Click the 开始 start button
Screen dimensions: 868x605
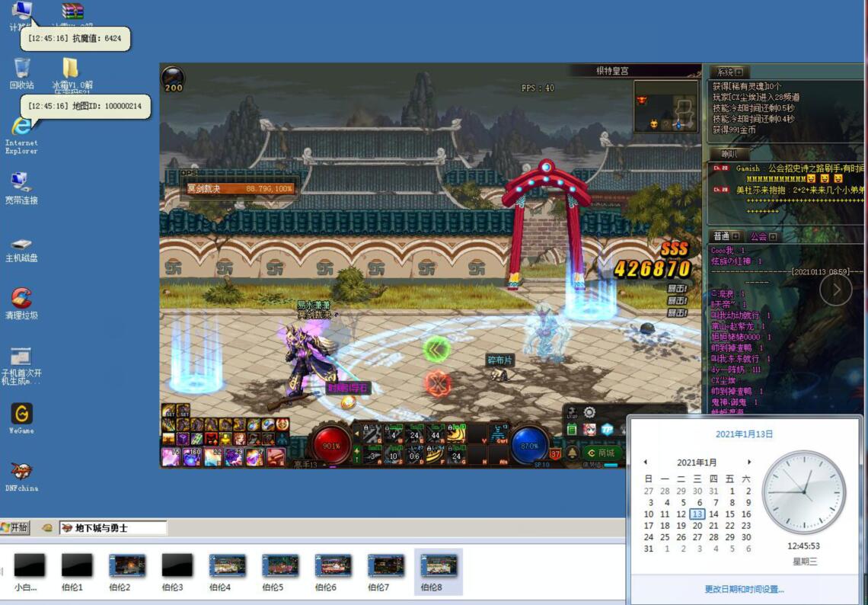click(15, 527)
